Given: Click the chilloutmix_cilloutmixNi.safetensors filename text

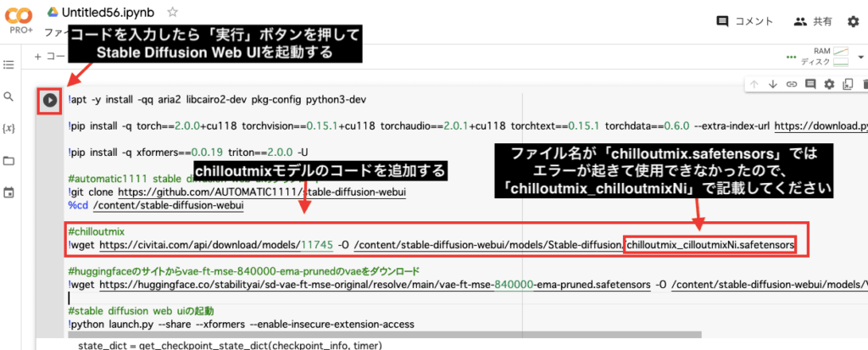Looking at the screenshot, I should click(711, 244).
